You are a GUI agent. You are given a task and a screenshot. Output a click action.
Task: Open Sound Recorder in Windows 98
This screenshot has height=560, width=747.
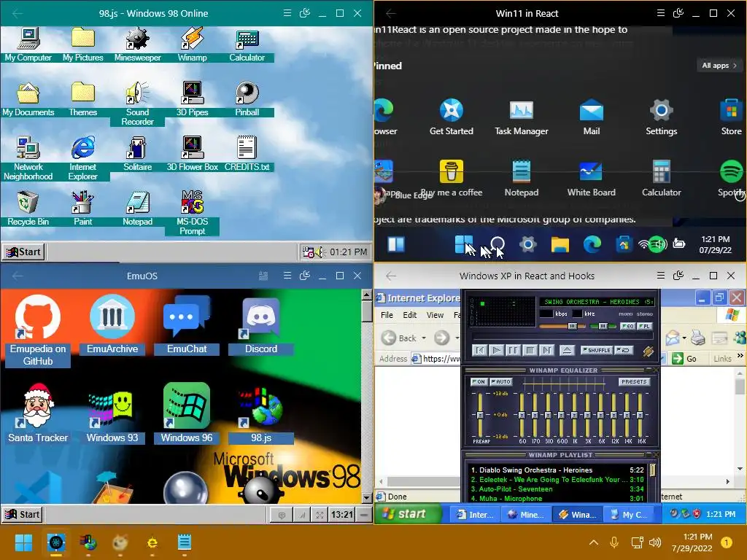(137, 104)
